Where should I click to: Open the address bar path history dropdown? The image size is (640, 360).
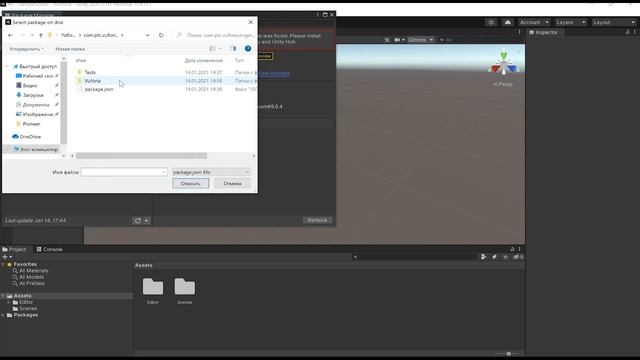(147, 36)
